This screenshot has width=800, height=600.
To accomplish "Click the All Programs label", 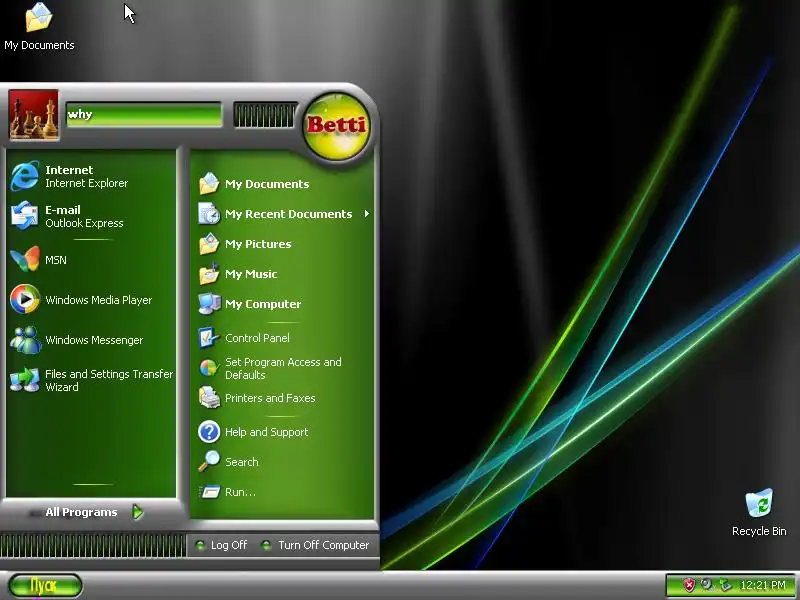I will point(81,512).
